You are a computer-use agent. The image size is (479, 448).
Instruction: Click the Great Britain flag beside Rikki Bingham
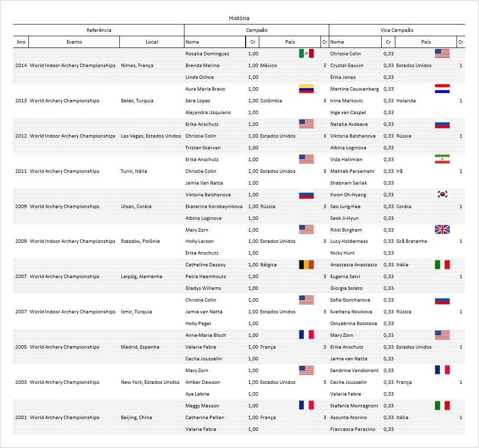(442, 229)
